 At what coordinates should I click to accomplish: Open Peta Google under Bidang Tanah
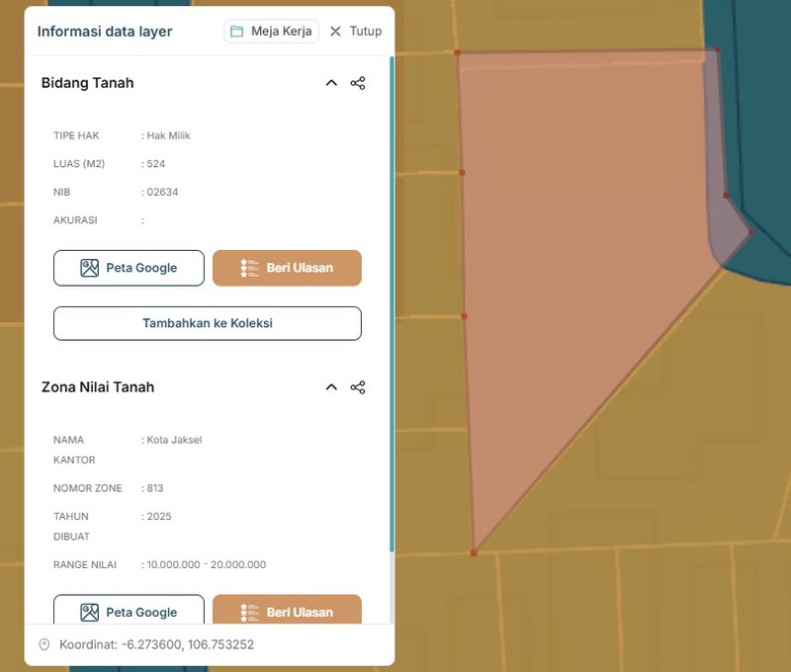click(x=129, y=268)
